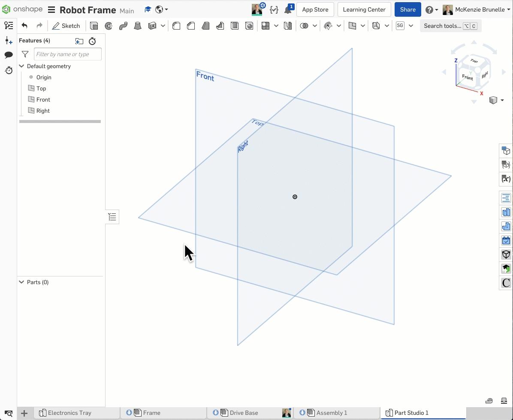This screenshot has width=513, height=420.
Task: Collapse the Parts (0) section
Action: click(x=21, y=282)
